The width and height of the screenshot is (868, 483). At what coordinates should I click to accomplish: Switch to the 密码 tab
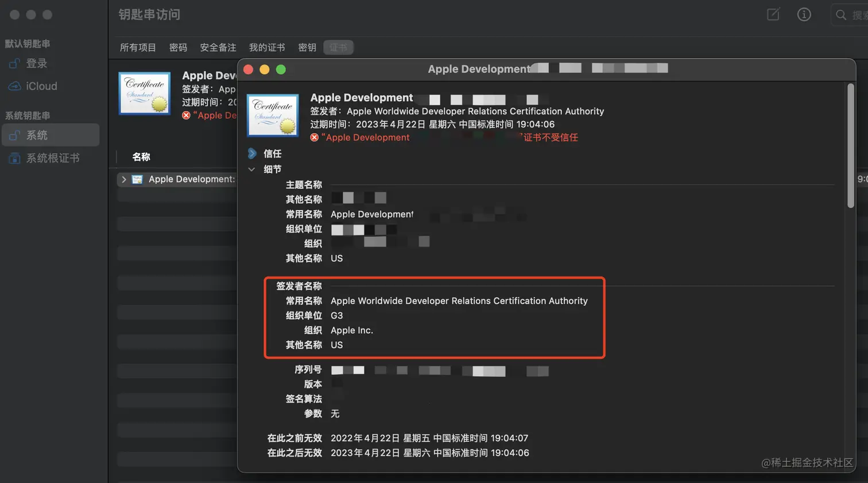point(178,48)
